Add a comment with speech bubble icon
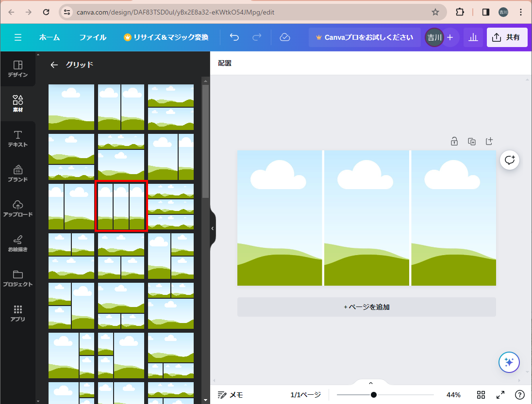This screenshot has height=404, width=532. point(510,160)
